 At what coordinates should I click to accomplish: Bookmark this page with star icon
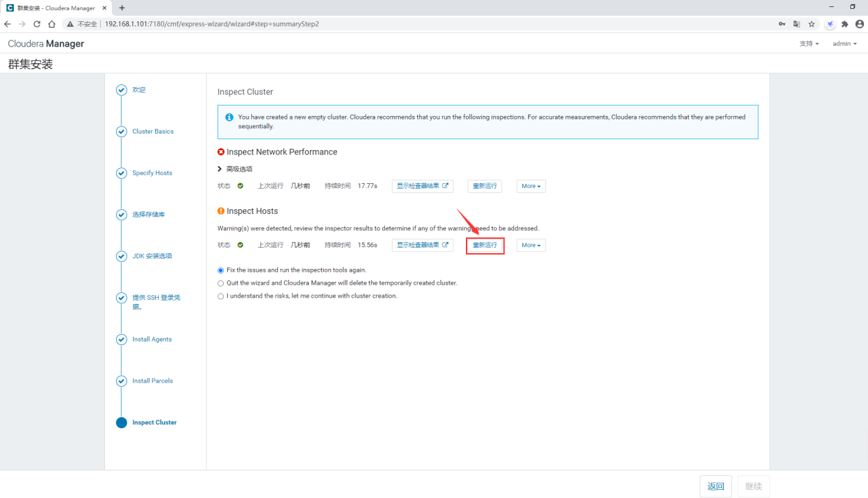coord(812,24)
